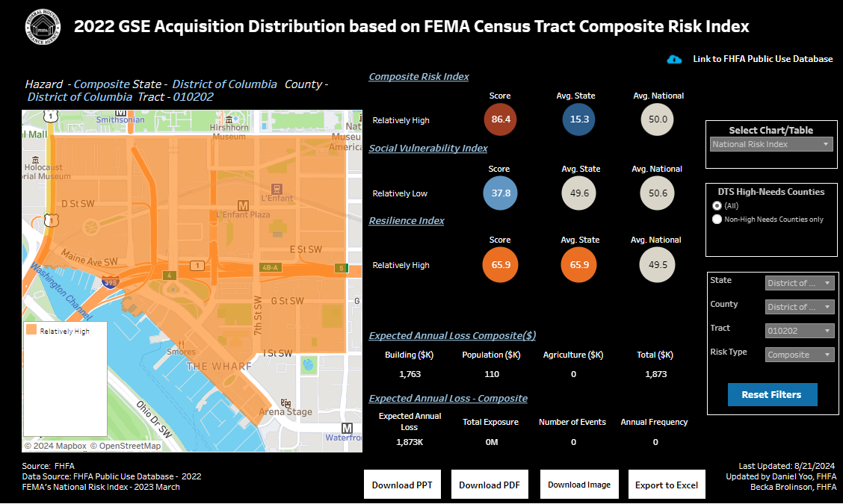Click the Arena Stage theater icon
Screen dimensions: 843x504
[286, 403]
